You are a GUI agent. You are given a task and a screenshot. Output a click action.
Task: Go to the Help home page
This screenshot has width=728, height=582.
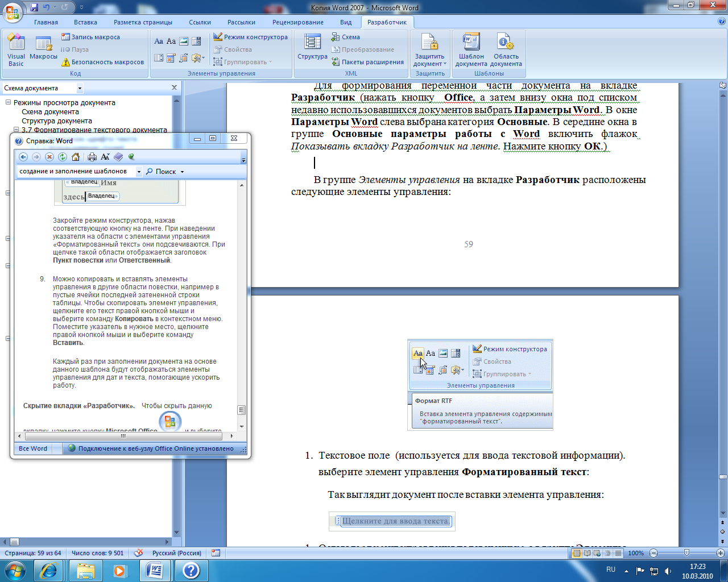point(76,157)
